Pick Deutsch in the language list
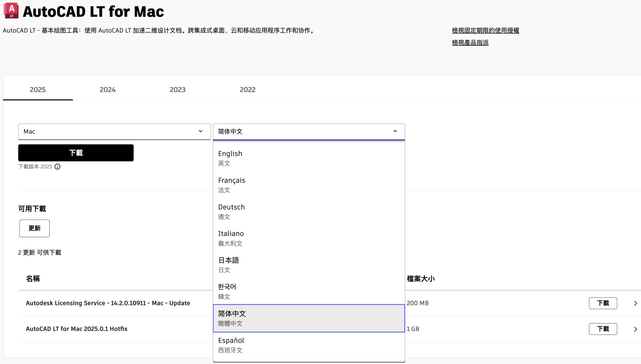Viewport: 641px width, 364px height. [308, 212]
